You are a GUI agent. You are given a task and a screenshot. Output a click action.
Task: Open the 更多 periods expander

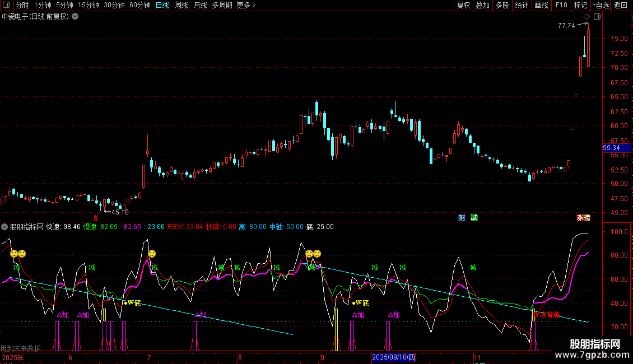246,6
